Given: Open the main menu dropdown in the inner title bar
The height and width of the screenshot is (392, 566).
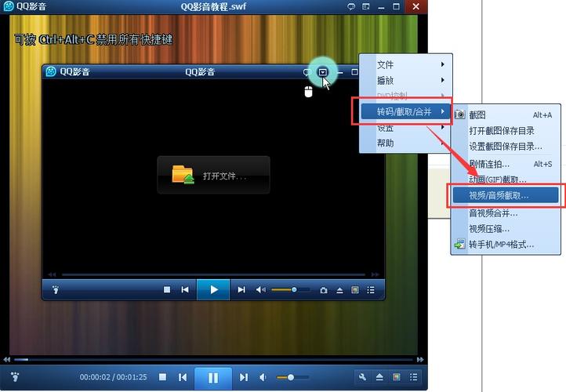Looking at the screenshot, I should [x=324, y=72].
